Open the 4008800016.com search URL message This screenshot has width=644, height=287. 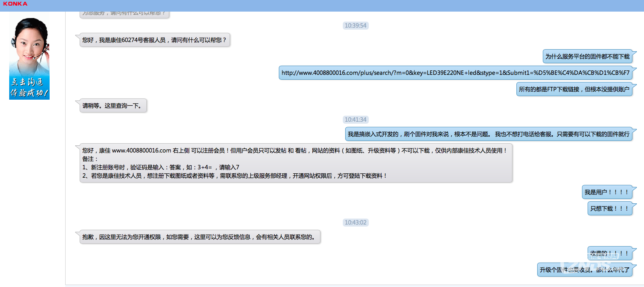coord(455,73)
